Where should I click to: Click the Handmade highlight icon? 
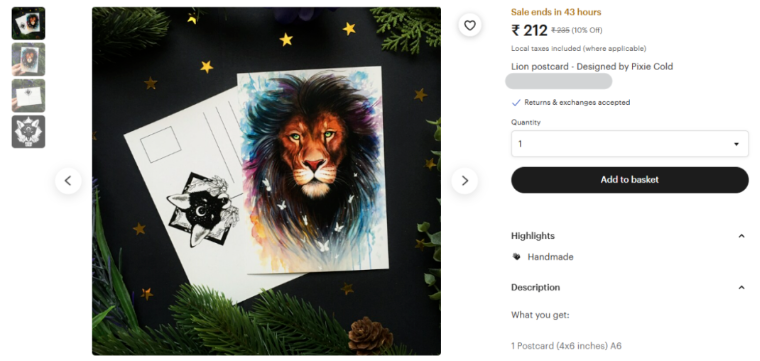[x=516, y=257]
